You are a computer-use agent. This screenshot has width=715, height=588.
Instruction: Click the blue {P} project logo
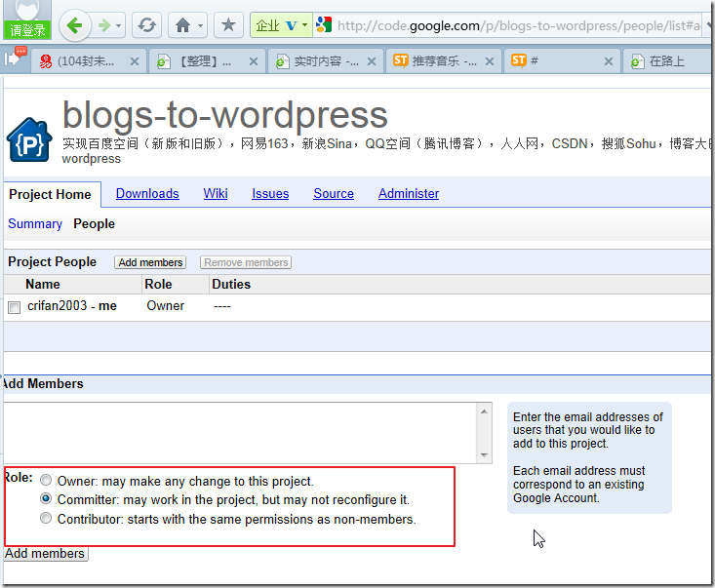pyautogui.click(x=29, y=140)
